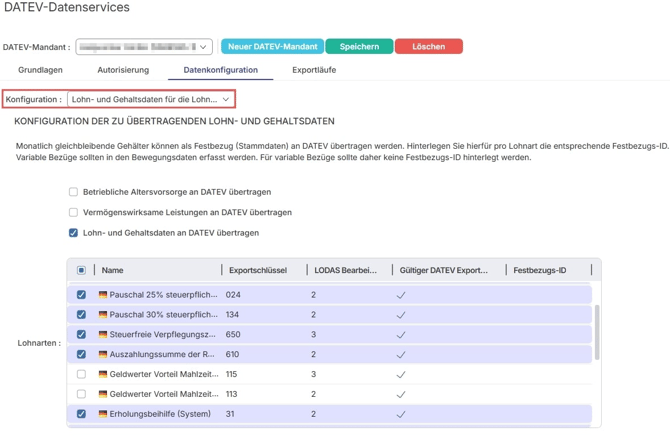Viewport: 670px width, 436px height.
Task: Click the valid-export checkmark in the 650 row
Action: tap(401, 335)
